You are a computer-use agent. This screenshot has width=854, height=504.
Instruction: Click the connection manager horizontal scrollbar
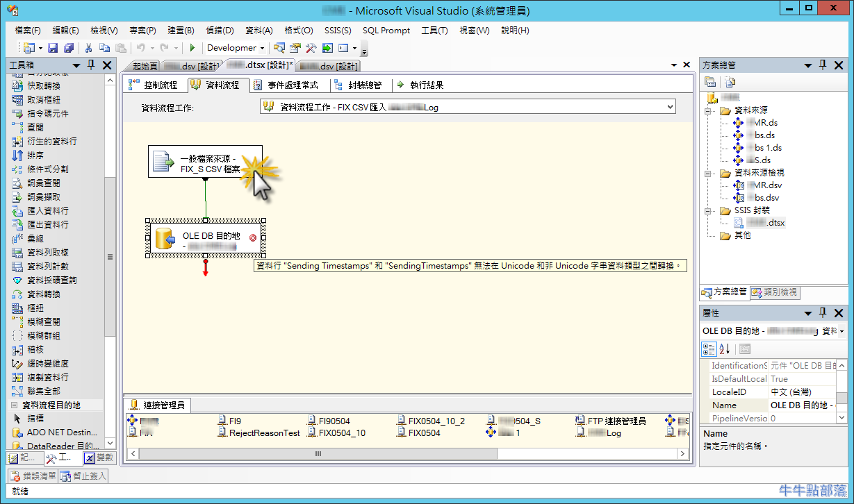pos(318,453)
